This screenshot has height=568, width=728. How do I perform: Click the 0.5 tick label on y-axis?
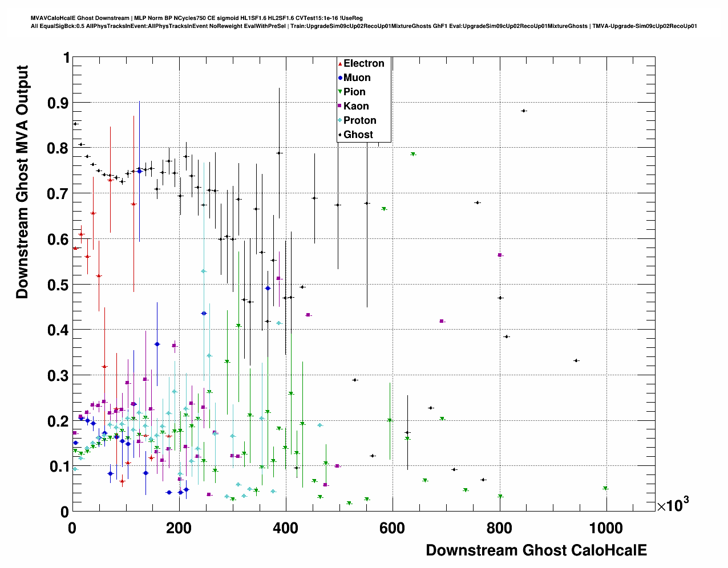pyautogui.click(x=58, y=285)
